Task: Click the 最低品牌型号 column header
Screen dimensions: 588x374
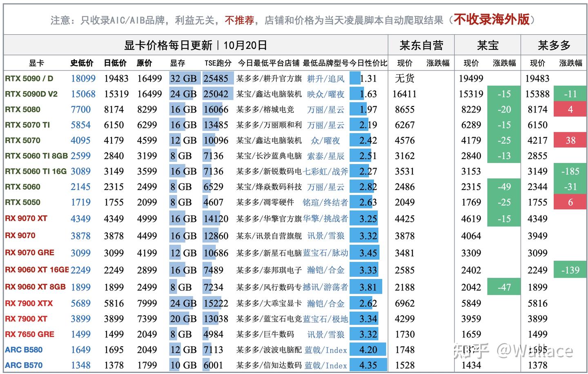Action: tap(326, 63)
